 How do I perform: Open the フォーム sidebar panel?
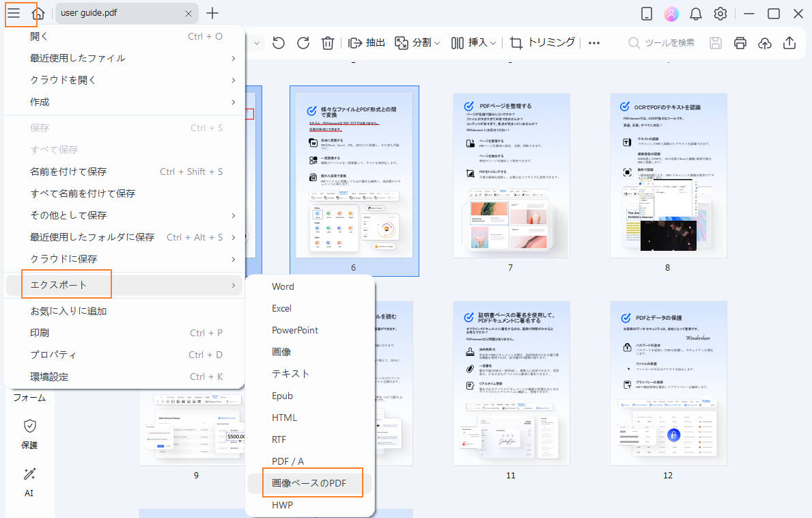tap(29, 396)
